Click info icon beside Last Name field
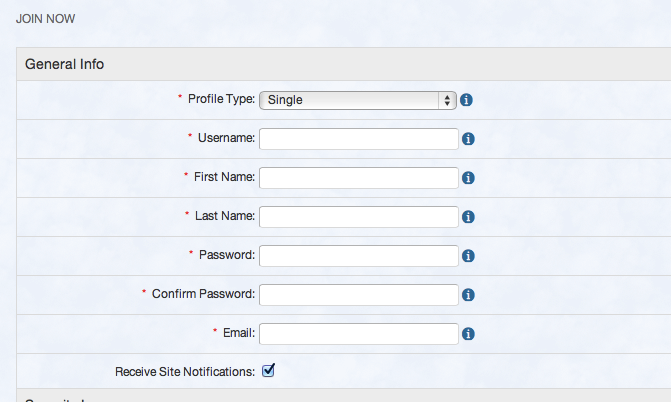This screenshot has width=671, height=402. tap(467, 217)
